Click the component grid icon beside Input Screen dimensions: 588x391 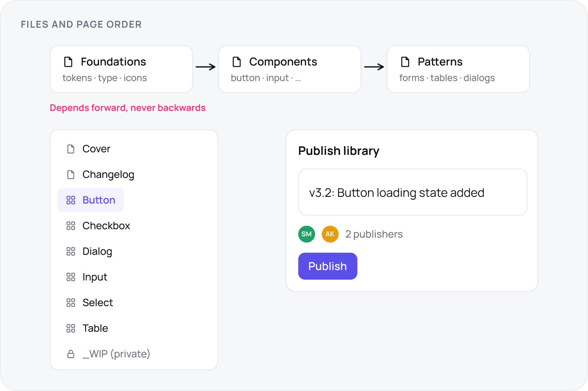pos(71,277)
